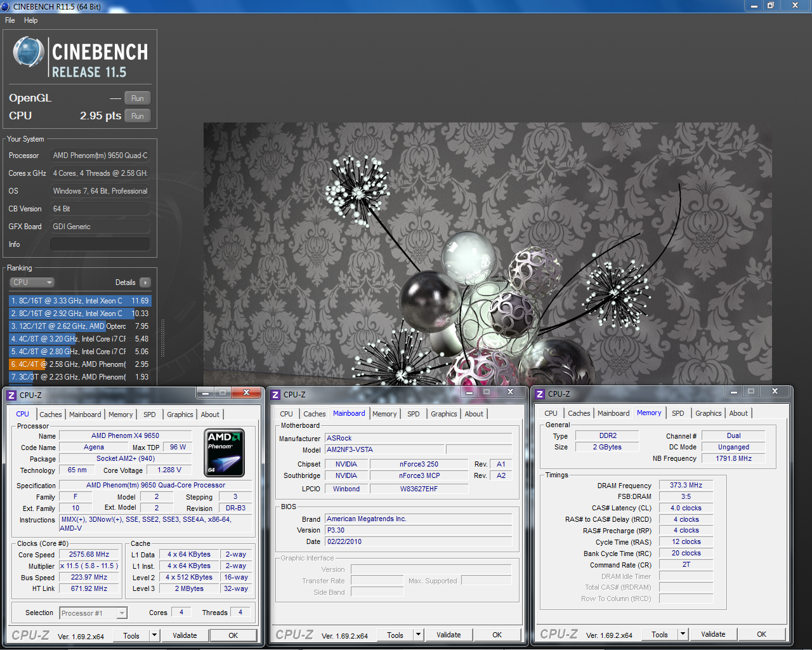The height and width of the screenshot is (650, 812).
Task: Open Graphics tab in the Memory CPU-Z window
Action: tap(709, 413)
